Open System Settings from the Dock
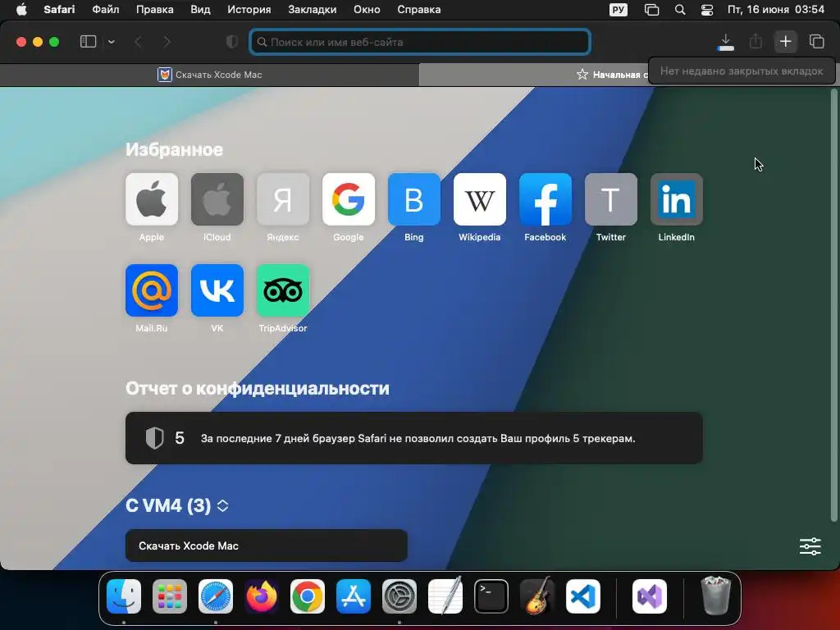Viewport: 840px width, 630px height. [x=399, y=596]
